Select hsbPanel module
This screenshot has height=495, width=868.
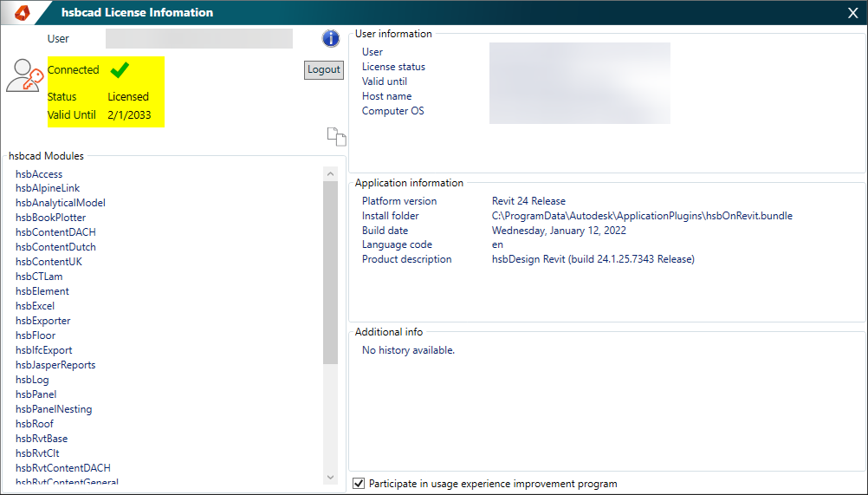(x=36, y=394)
